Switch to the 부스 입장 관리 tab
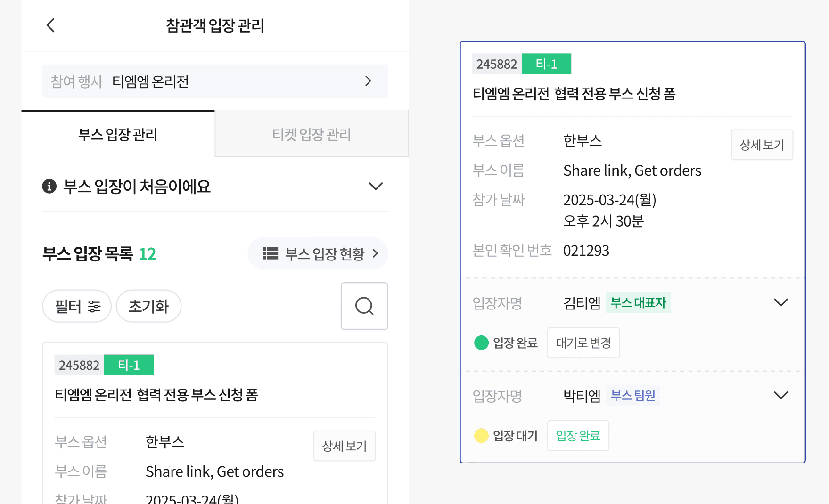Screen dimensions: 829x504 coord(118,134)
